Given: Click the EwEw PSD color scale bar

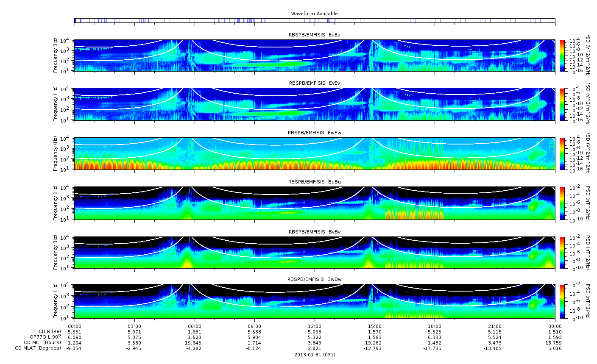Looking at the screenshot, I should (562, 153).
